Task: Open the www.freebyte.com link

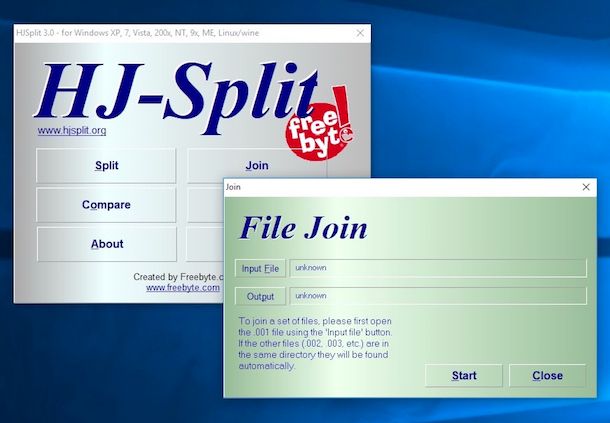Action: (183, 288)
